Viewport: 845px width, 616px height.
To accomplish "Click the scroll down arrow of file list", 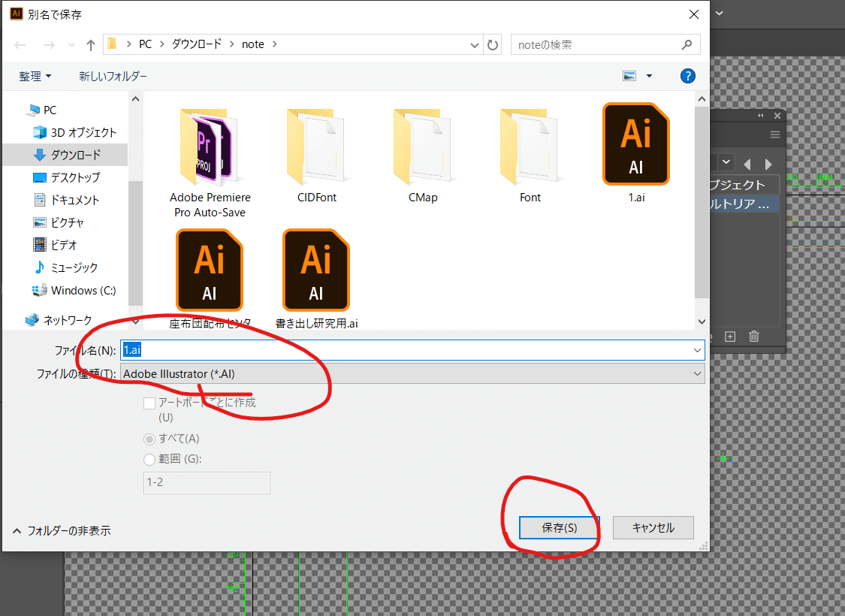I will point(702,322).
